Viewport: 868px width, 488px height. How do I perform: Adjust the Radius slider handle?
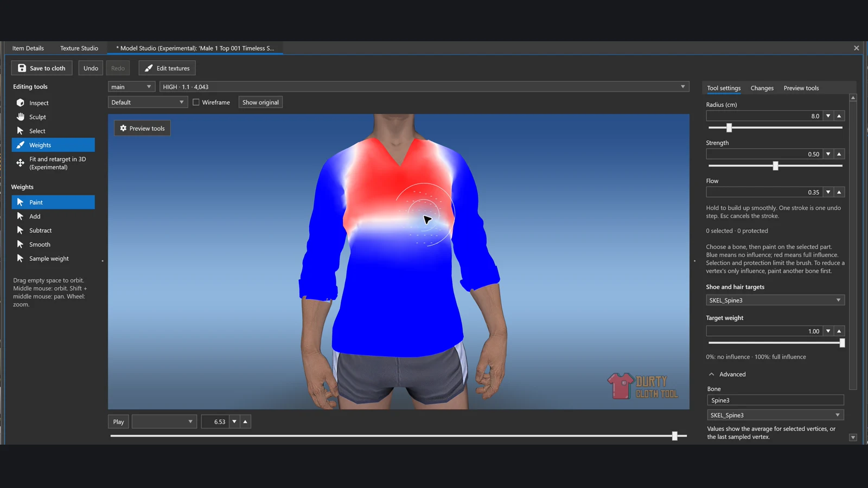729,127
